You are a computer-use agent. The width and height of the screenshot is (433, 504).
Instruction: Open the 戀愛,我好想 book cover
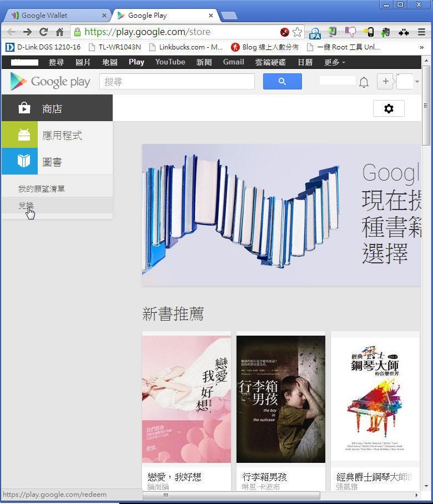[x=187, y=399]
